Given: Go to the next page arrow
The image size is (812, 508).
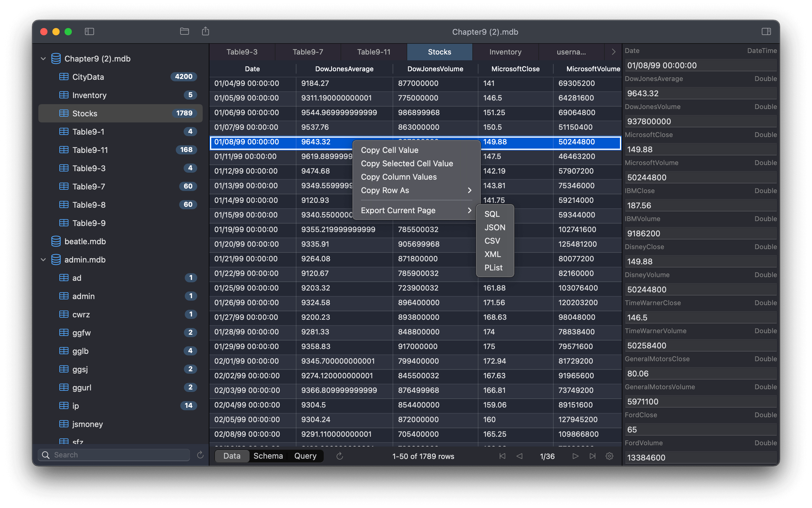Looking at the screenshot, I should click(x=575, y=456).
